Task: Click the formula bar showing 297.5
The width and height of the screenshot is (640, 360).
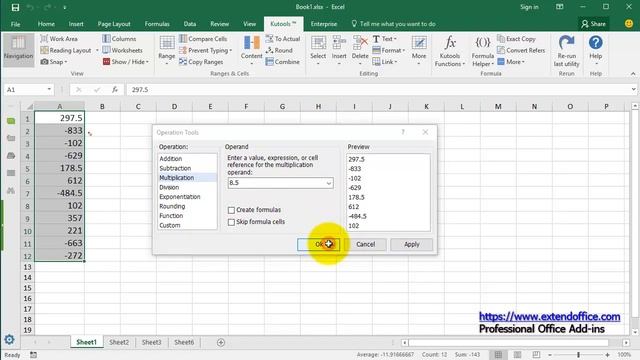Action: pyautogui.click(x=378, y=89)
